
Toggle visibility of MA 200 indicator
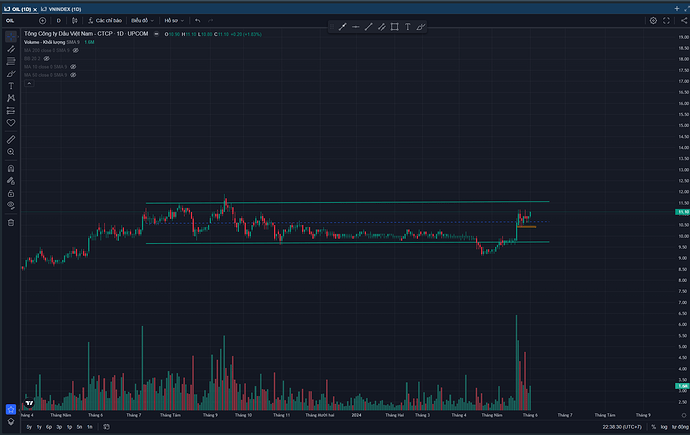click(75, 50)
